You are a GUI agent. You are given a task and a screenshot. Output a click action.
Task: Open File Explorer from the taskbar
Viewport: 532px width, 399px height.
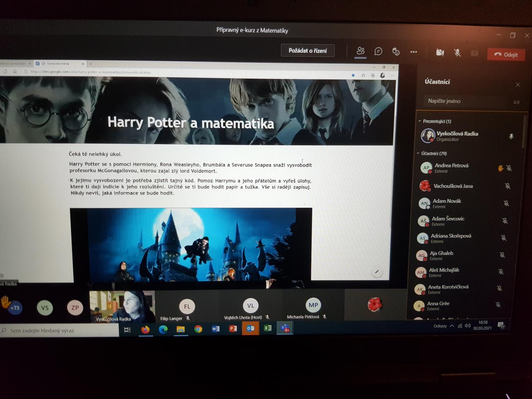pos(180,329)
